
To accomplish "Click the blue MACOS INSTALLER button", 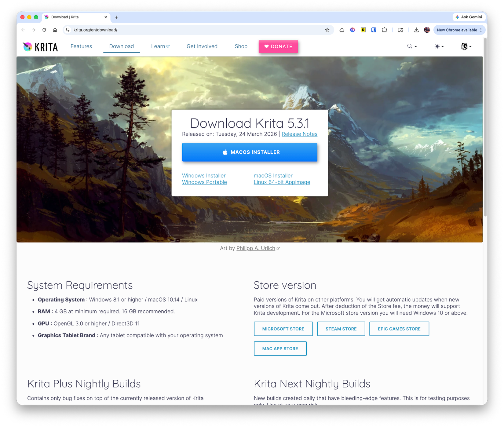I will pyautogui.click(x=250, y=152).
